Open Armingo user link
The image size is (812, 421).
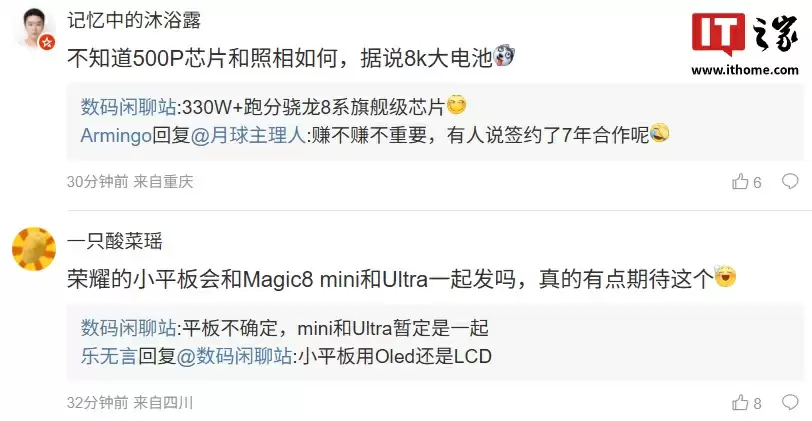pyautogui.click(x=116, y=136)
